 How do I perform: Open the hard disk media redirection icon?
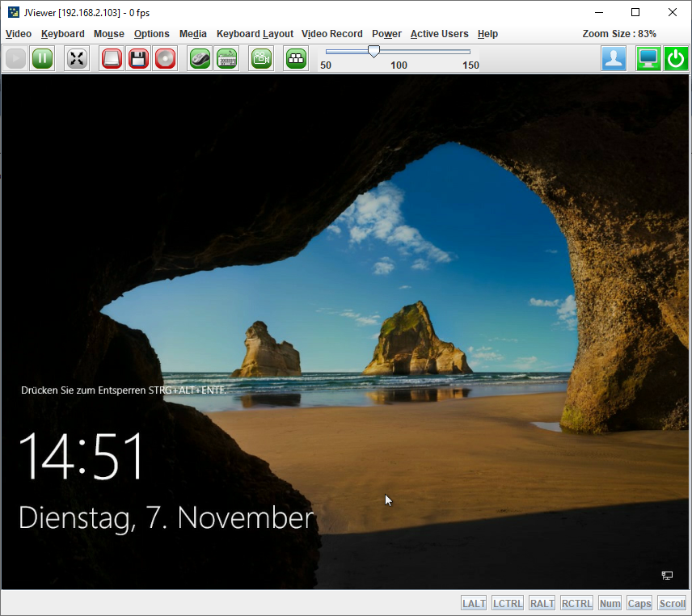pos(112,58)
